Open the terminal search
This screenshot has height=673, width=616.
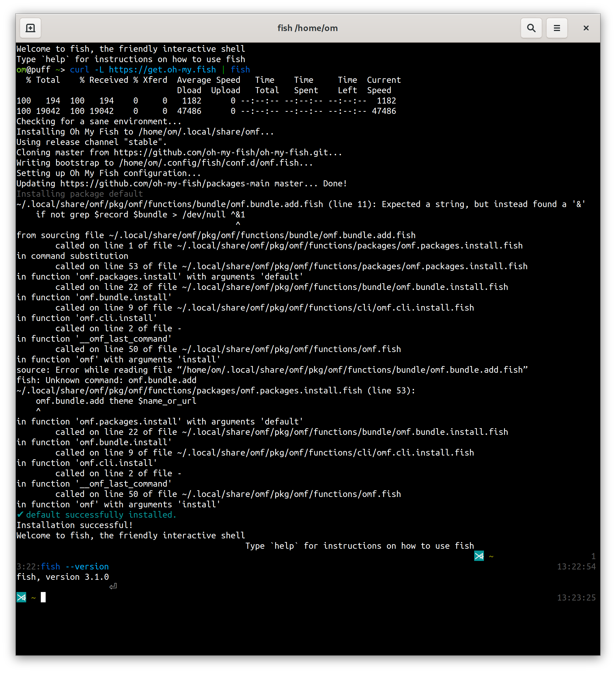pyautogui.click(x=531, y=28)
